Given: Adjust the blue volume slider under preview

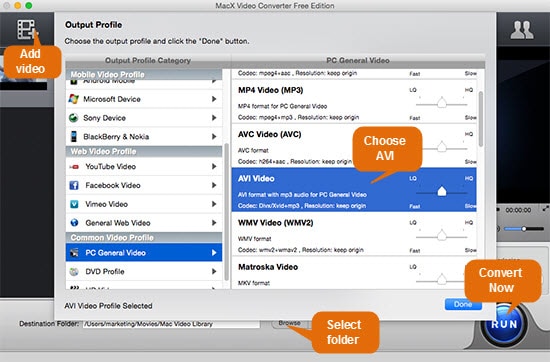Looking at the screenshot, I should [524, 229].
